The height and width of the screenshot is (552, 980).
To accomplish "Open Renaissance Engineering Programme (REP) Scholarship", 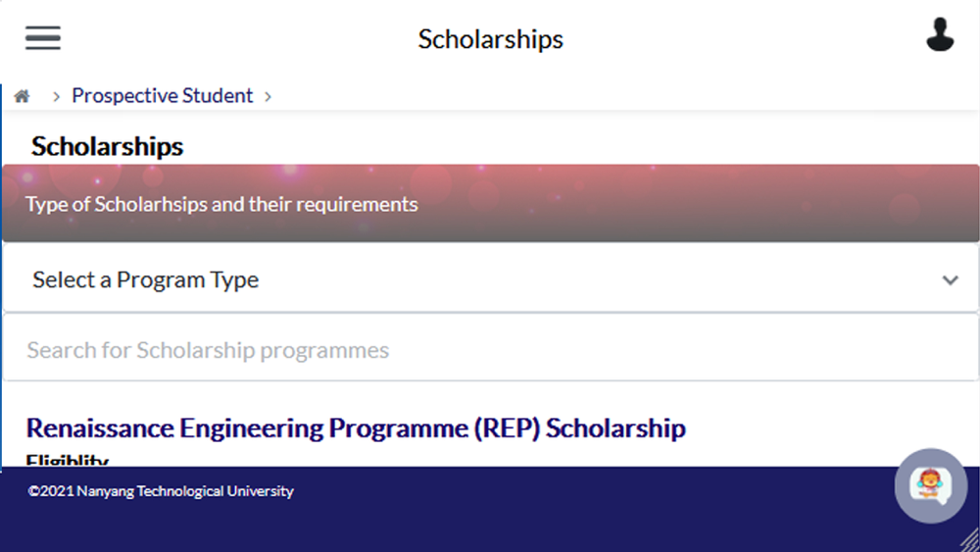I will [x=356, y=428].
